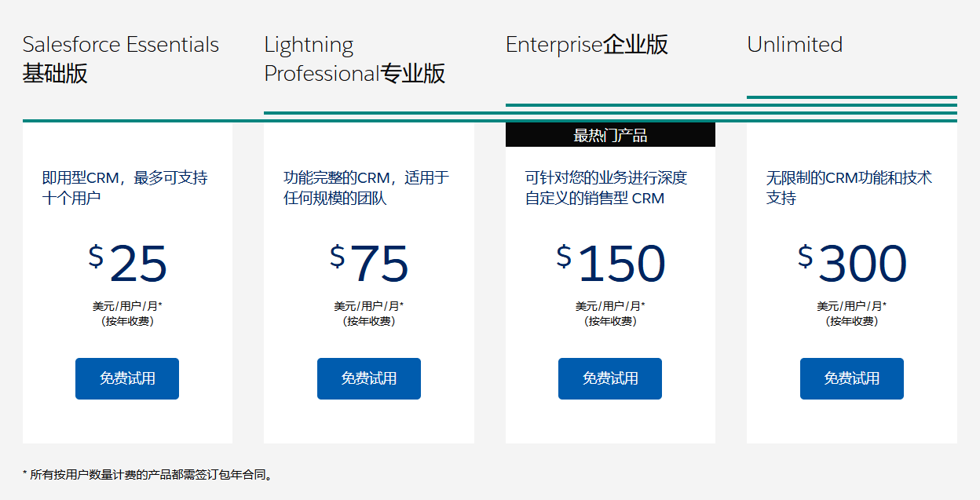Image resolution: width=980 pixels, height=500 pixels.
Task: Click 免费试用 under Lightning Professional 专业版
Action: coord(368,378)
